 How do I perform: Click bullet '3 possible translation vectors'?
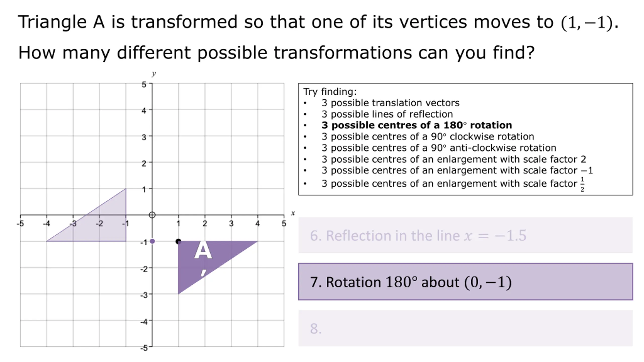[390, 103]
